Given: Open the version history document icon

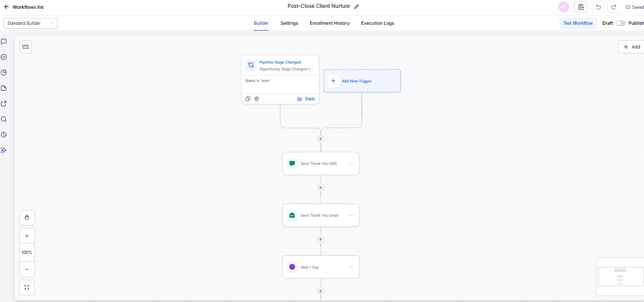Looking at the screenshot, I should click(581, 7).
